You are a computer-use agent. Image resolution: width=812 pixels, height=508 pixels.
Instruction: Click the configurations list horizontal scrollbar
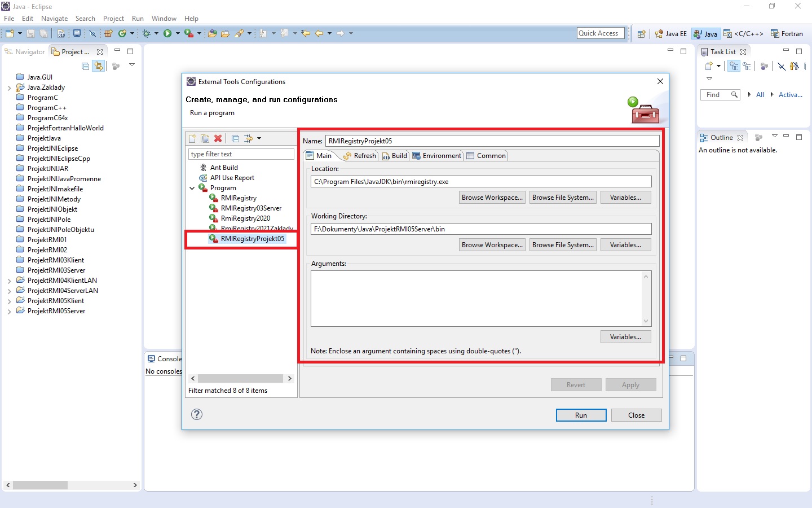click(241, 379)
